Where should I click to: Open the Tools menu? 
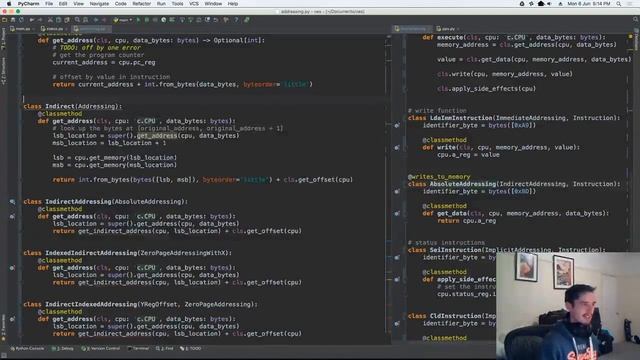pos(177,4)
